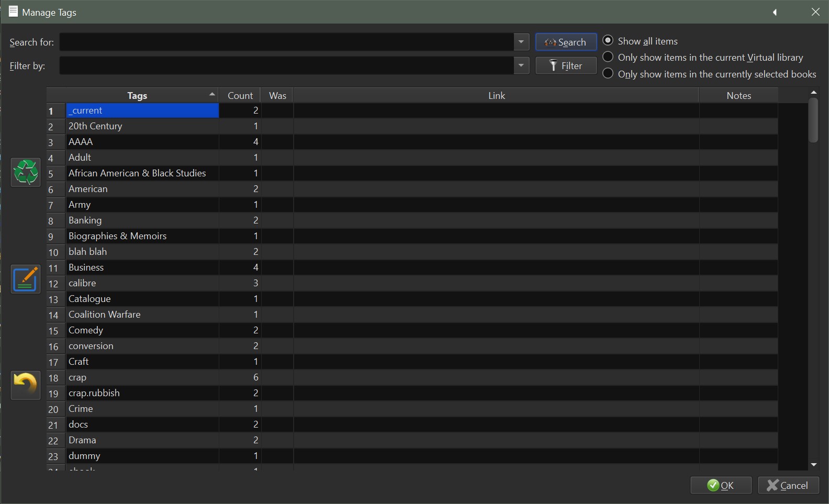Screen dimensions: 829x504
Task: Select the crap.rubbish tag
Action: click(x=142, y=393)
